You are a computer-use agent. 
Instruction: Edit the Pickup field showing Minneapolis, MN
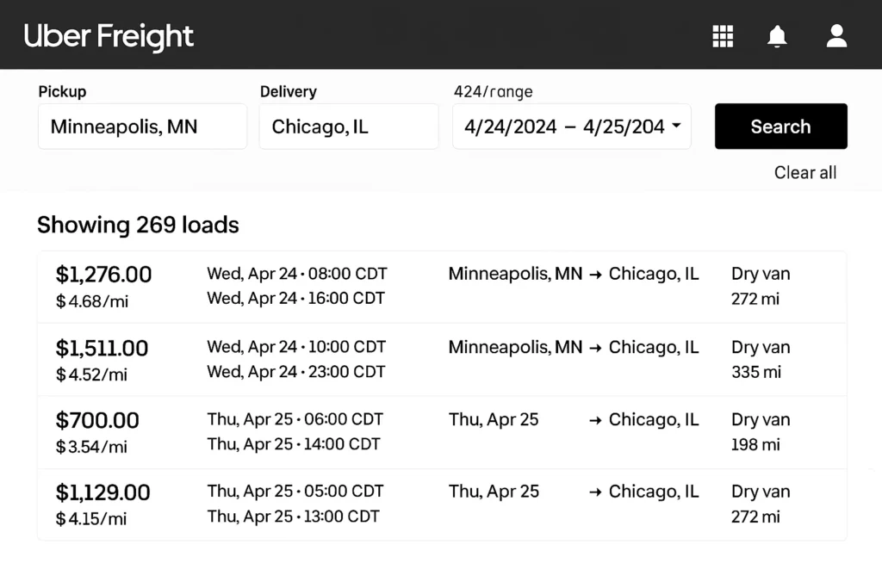coord(142,126)
